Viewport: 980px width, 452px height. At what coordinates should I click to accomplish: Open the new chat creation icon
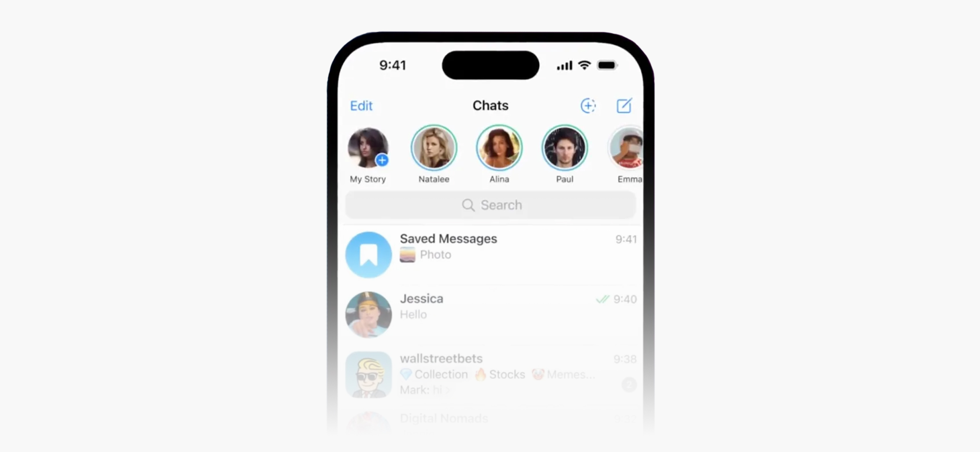(x=624, y=105)
